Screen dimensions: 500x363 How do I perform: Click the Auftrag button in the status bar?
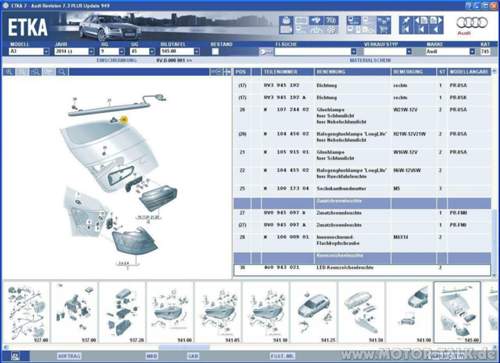(69, 356)
